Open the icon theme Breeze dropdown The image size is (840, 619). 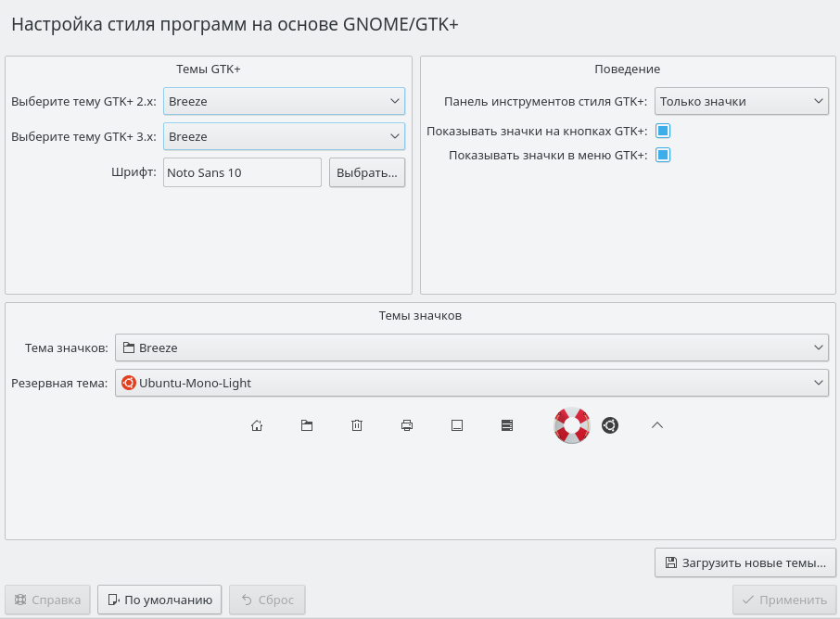pyautogui.click(x=471, y=347)
